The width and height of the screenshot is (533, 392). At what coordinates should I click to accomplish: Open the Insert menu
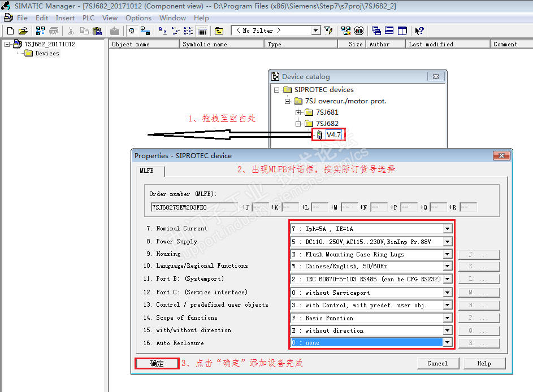pyautogui.click(x=65, y=18)
